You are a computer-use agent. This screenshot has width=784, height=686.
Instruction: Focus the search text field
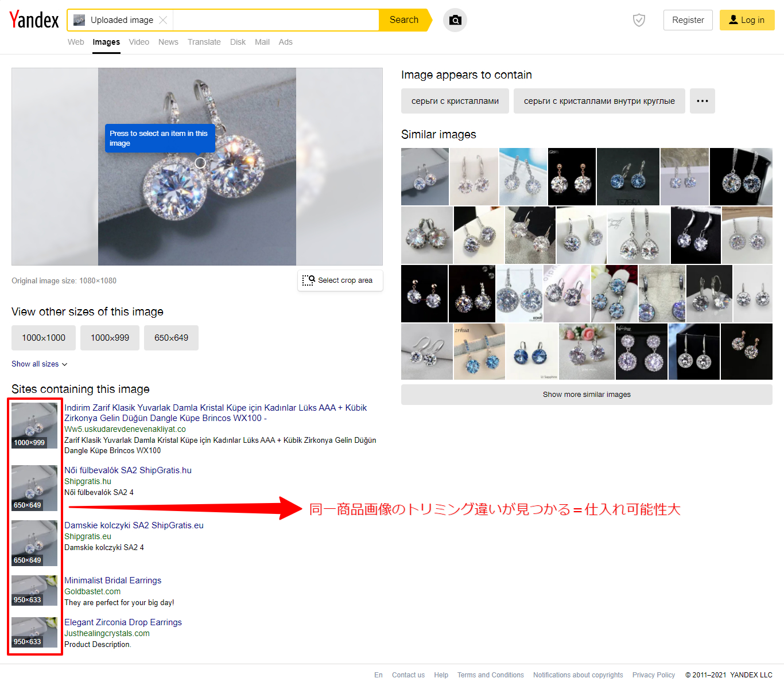[x=275, y=20]
